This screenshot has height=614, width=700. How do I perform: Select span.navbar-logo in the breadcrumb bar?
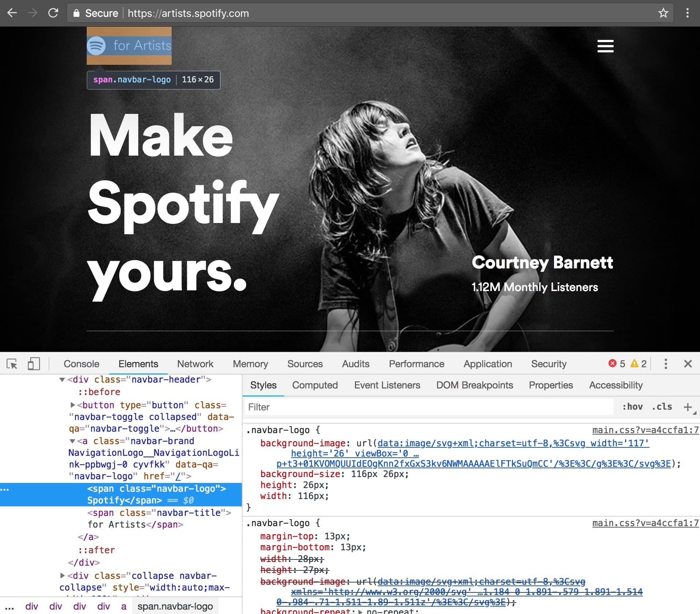coord(175,606)
